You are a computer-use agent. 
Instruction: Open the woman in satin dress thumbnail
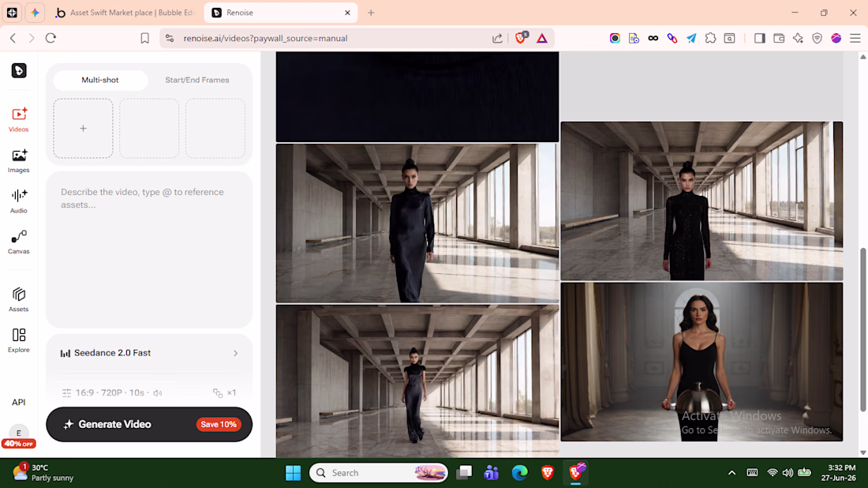click(x=417, y=223)
